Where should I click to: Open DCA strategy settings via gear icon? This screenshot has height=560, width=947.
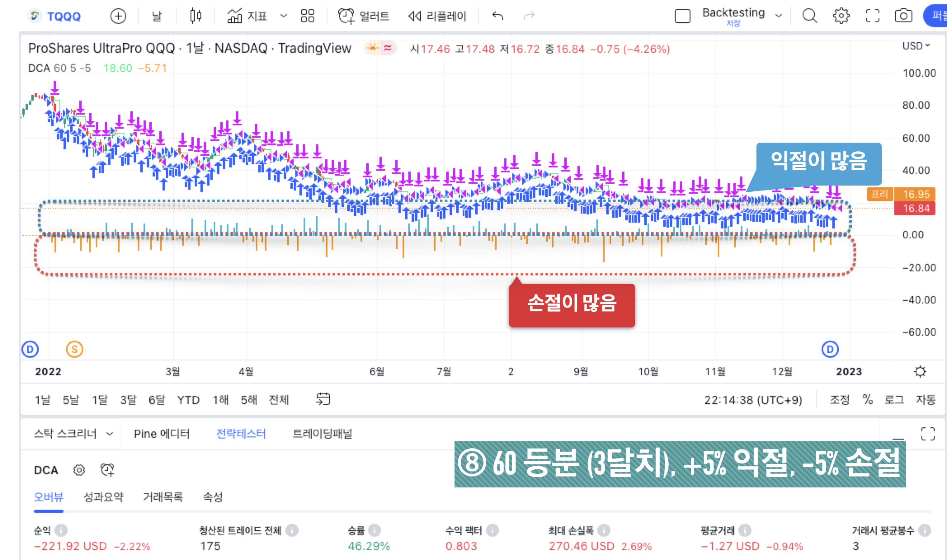[x=78, y=470]
